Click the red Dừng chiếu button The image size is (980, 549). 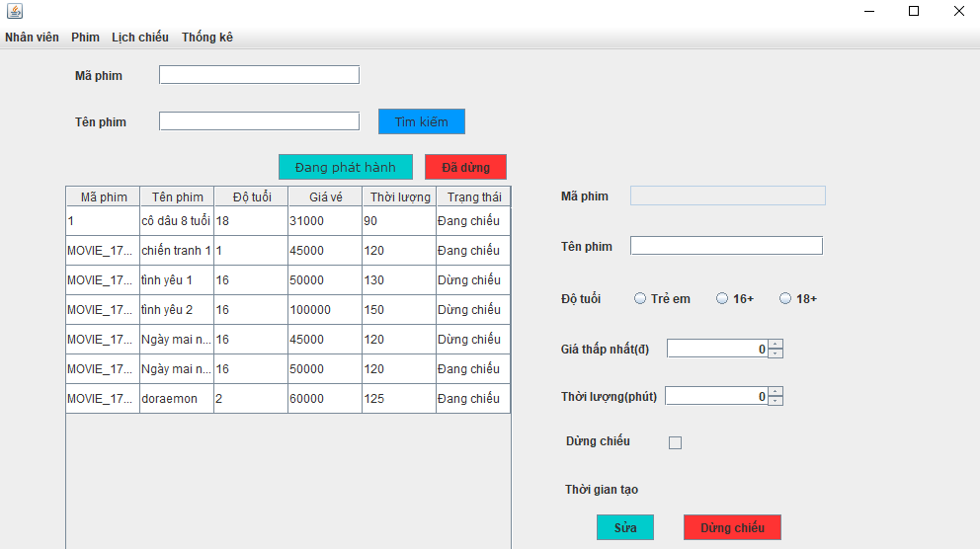click(732, 527)
